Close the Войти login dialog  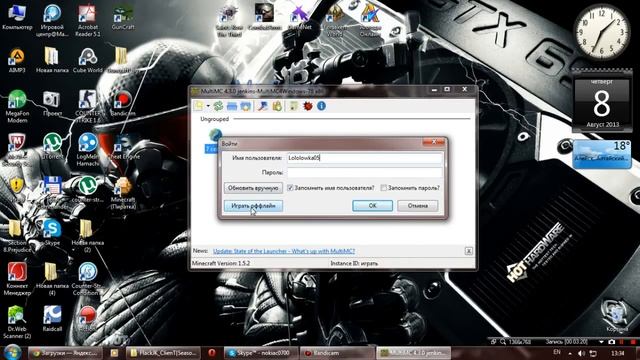coord(433,142)
